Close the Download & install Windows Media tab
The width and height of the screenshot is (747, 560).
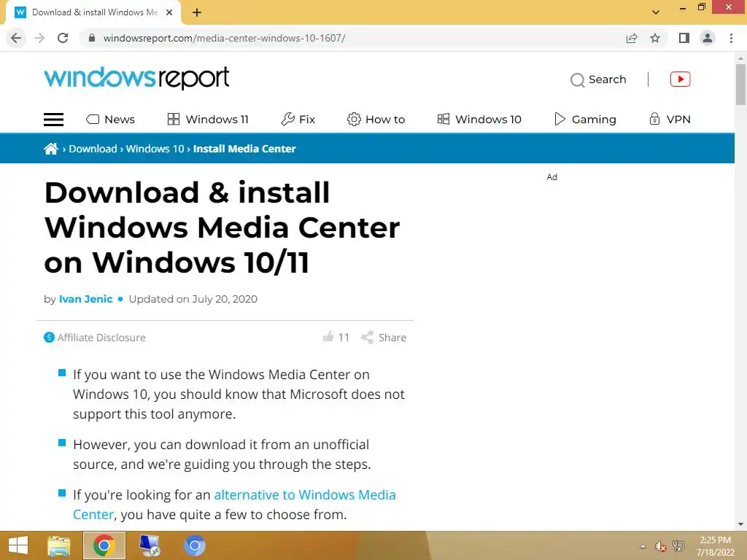pos(169,12)
